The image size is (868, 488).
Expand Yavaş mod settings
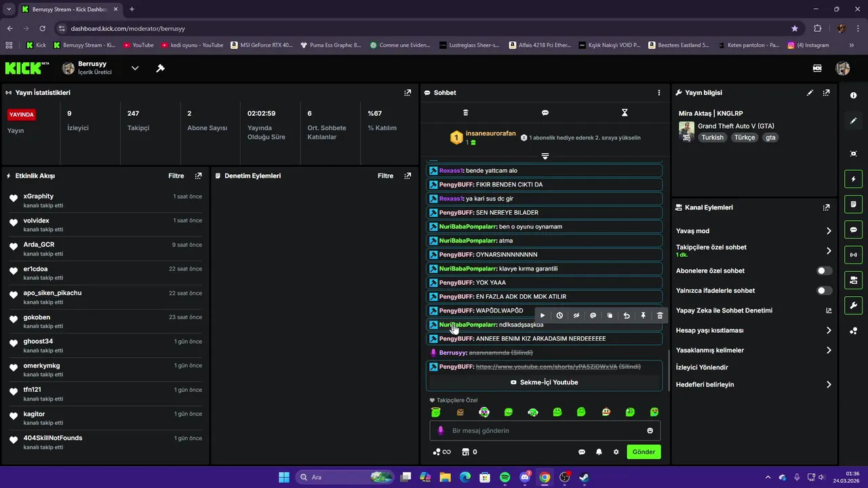click(829, 231)
